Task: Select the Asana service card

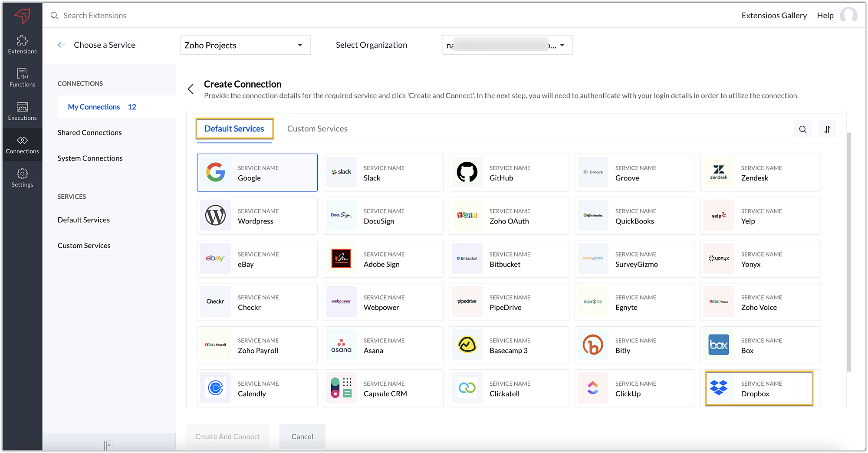Action: pos(383,345)
